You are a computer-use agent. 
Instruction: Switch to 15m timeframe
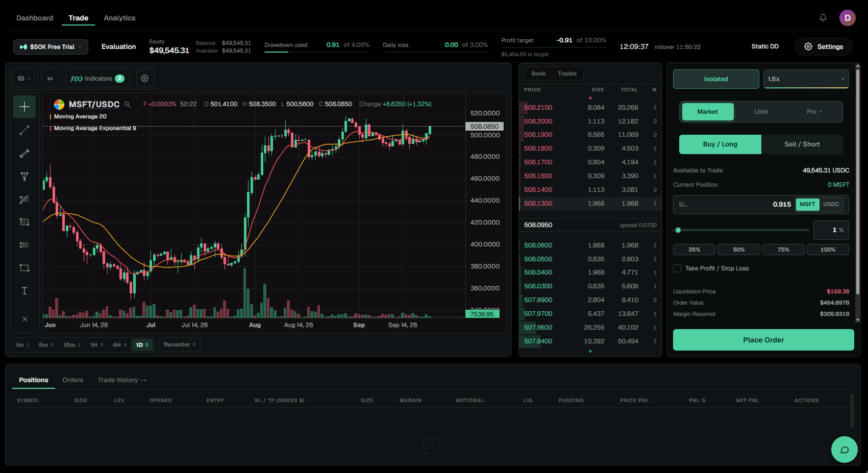(x=72, y=345)
